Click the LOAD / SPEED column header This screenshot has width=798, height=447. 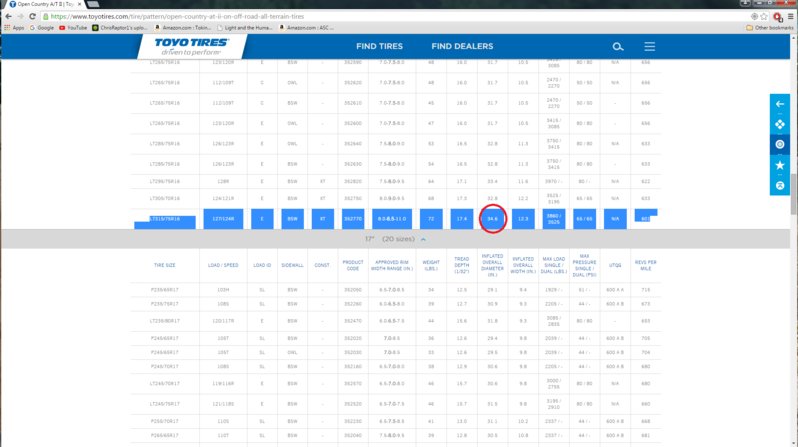coord(223,265)
